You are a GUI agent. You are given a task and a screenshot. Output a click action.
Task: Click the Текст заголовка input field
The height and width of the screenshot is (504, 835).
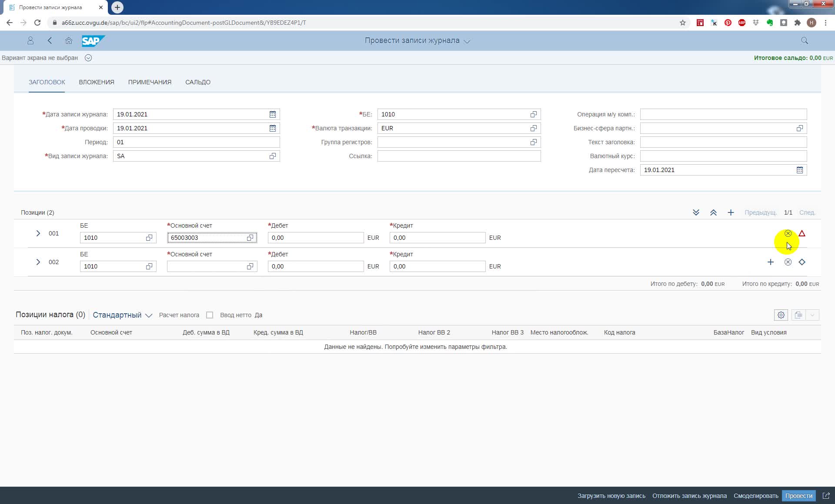(x=724, y=142)
